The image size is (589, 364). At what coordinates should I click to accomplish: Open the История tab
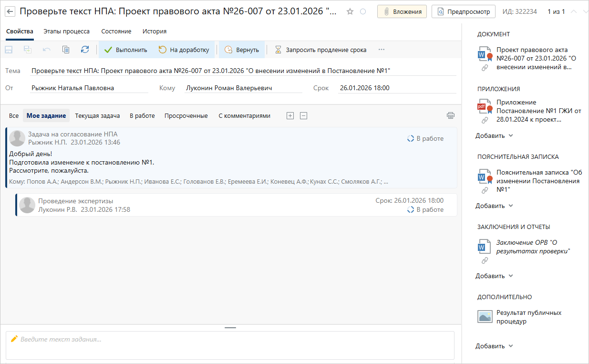pyautogui.click(x=155, y=31)
